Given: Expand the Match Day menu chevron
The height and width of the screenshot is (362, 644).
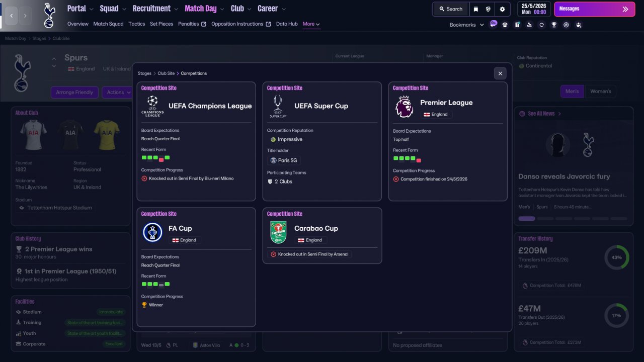Looking at the screenshot, I should tap(222, 9).
